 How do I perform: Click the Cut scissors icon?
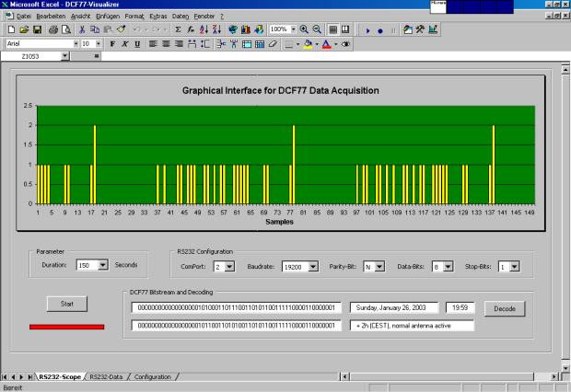82,30
